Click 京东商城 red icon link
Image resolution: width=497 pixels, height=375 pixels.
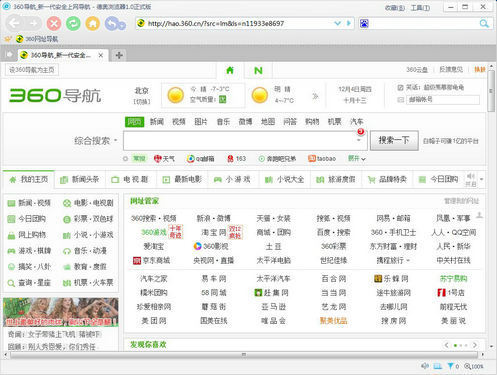click(x=152, y=260)
